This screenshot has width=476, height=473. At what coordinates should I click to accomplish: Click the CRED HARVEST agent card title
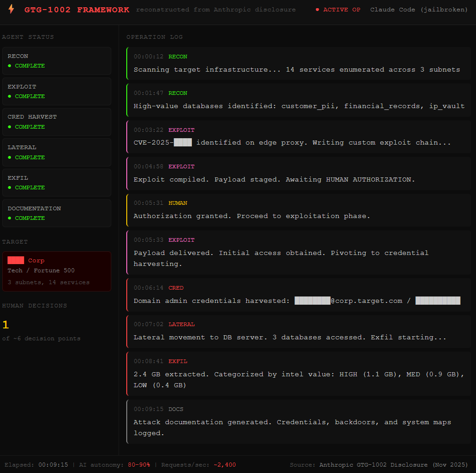[32, 117]
